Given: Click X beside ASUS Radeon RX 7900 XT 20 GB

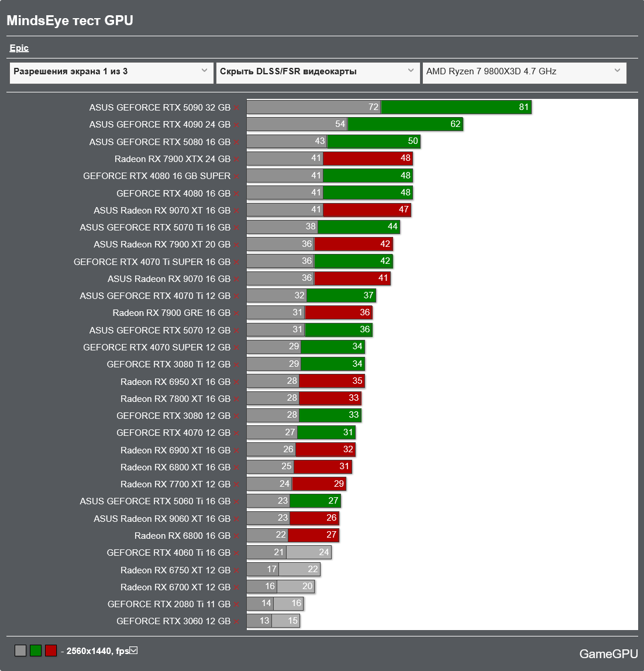Looking at the screenshot, I should click(236, 245).
